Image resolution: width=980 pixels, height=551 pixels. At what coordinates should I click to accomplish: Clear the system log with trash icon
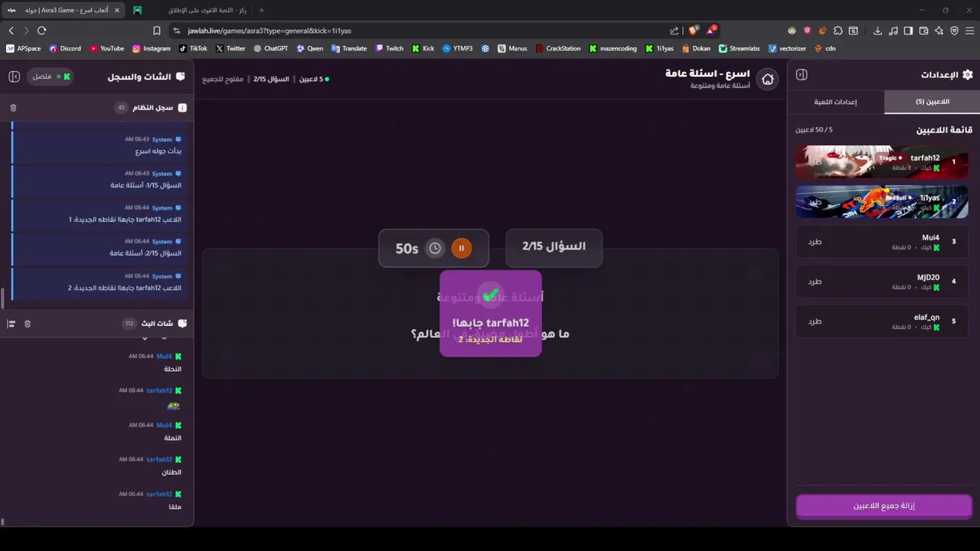pos(13,108)
